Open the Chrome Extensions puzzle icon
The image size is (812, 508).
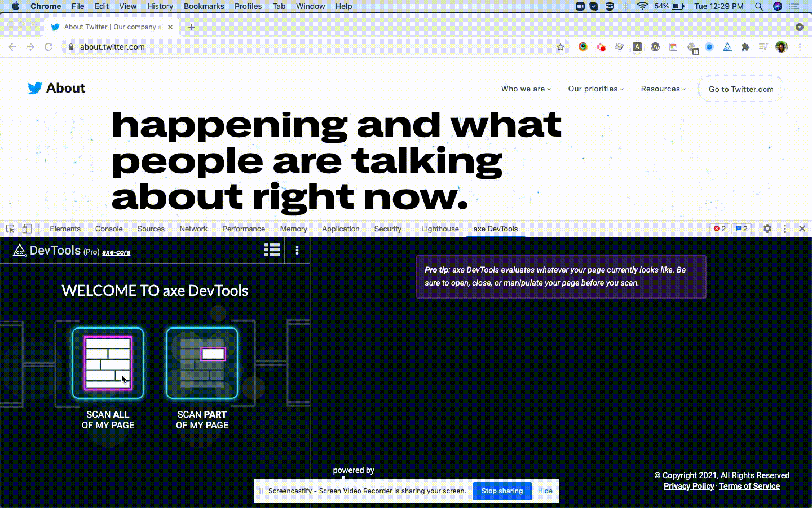coord(745,47)
